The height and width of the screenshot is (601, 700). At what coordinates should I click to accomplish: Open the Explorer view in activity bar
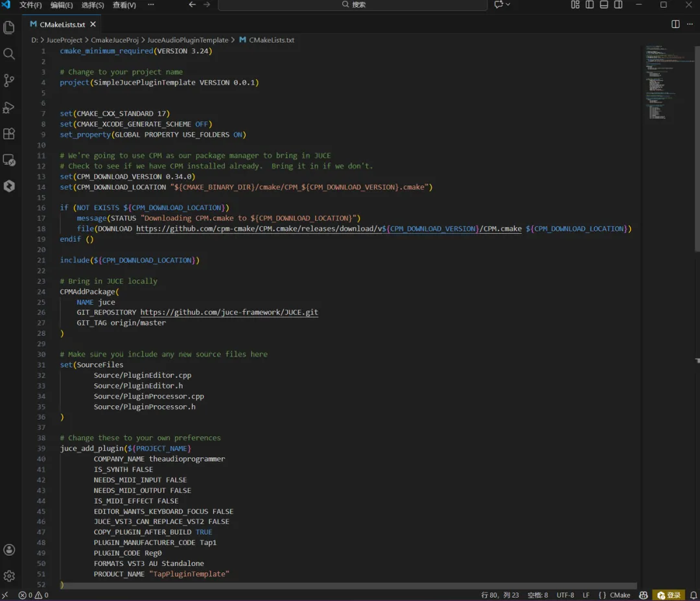pos(9,28)
